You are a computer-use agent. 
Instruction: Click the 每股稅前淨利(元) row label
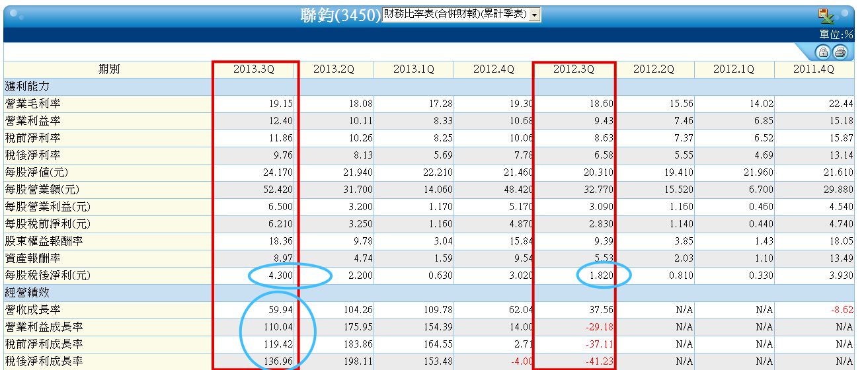click(49, 224)
